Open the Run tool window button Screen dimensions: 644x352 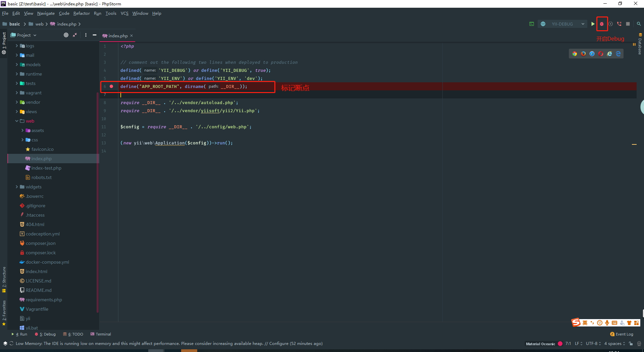pyautogui.click(x=19, y=334)
